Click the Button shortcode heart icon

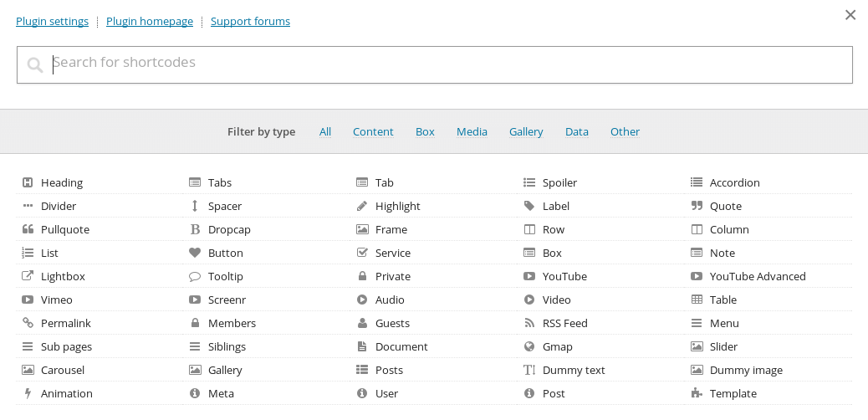pyautogui.click(x=194, y=253)
